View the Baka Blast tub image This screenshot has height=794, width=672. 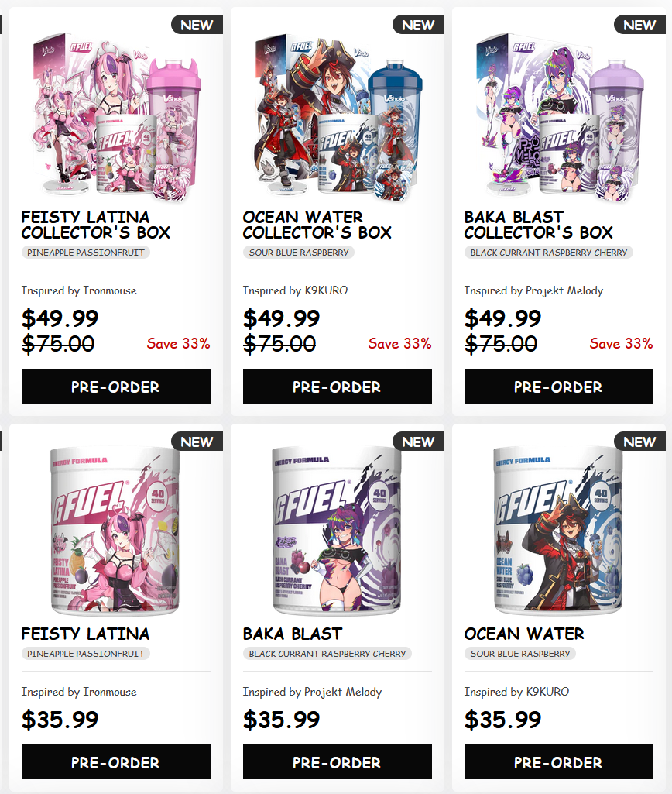point(338,531)
